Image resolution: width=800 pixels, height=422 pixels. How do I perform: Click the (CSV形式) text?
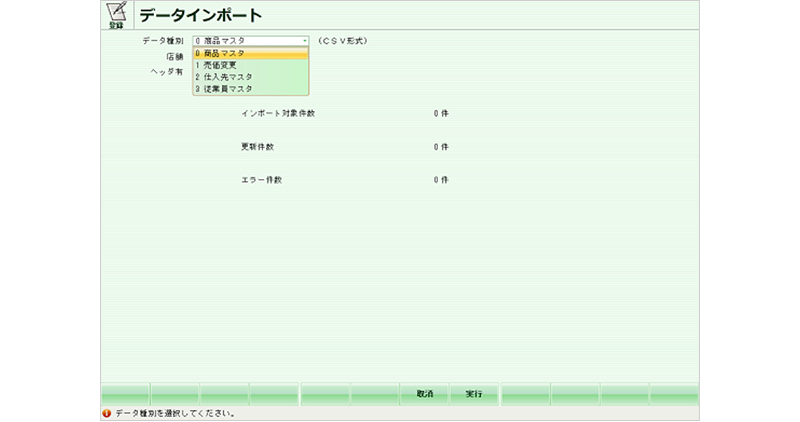coord(342,41)
